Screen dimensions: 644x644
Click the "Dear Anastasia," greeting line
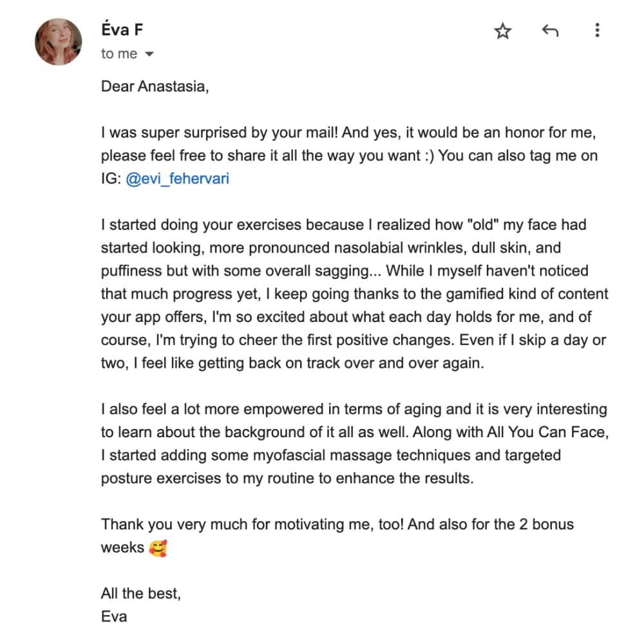click(x=155, y=86)
